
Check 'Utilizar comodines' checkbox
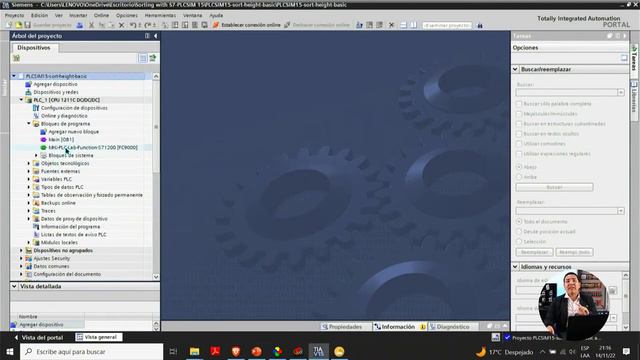(x=519, y=144)
